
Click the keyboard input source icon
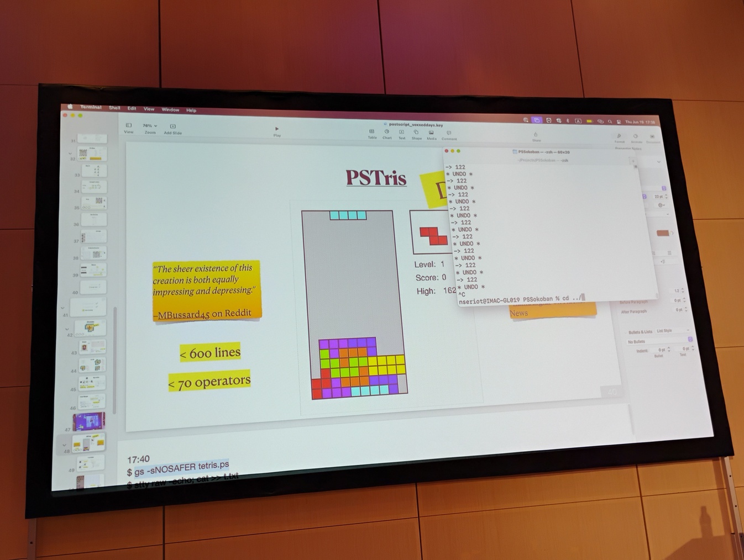tap(578, 121)
